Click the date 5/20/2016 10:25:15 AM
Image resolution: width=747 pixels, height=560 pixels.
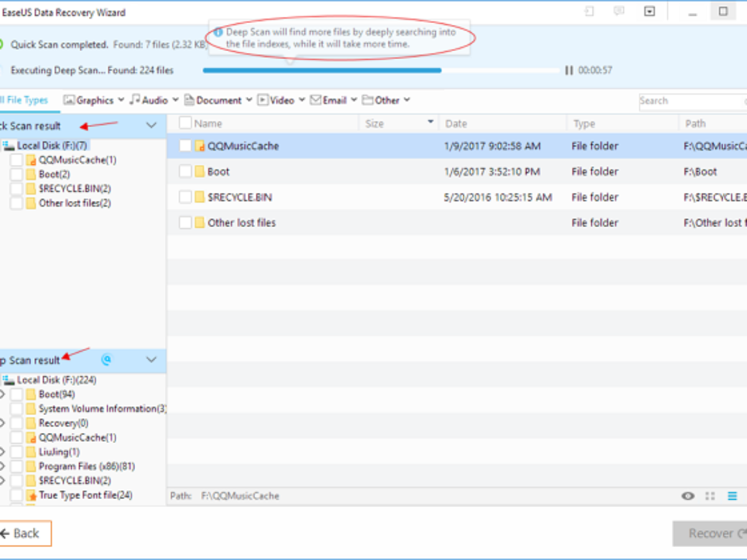coord(498,197)
